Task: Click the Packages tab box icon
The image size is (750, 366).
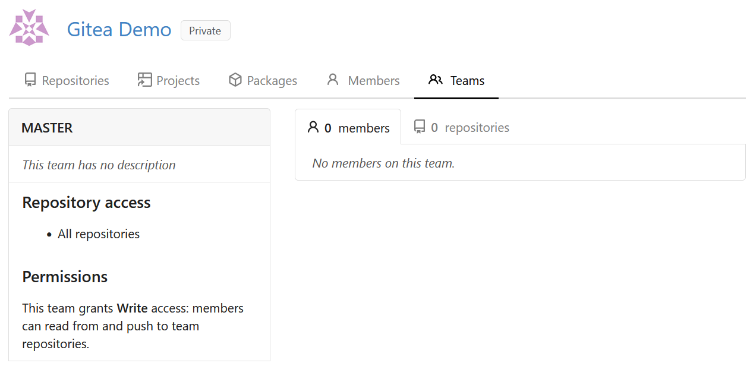Action: coord(235,80)
